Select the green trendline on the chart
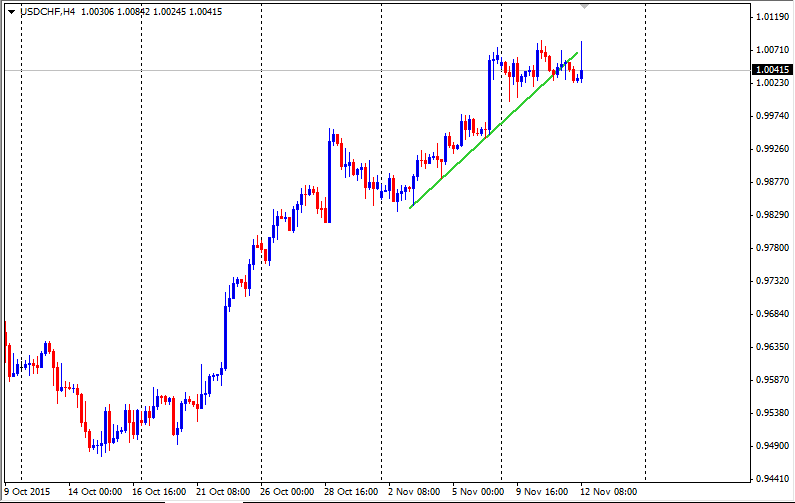Viewport: 795px width, 503px height. click(493, 130)
